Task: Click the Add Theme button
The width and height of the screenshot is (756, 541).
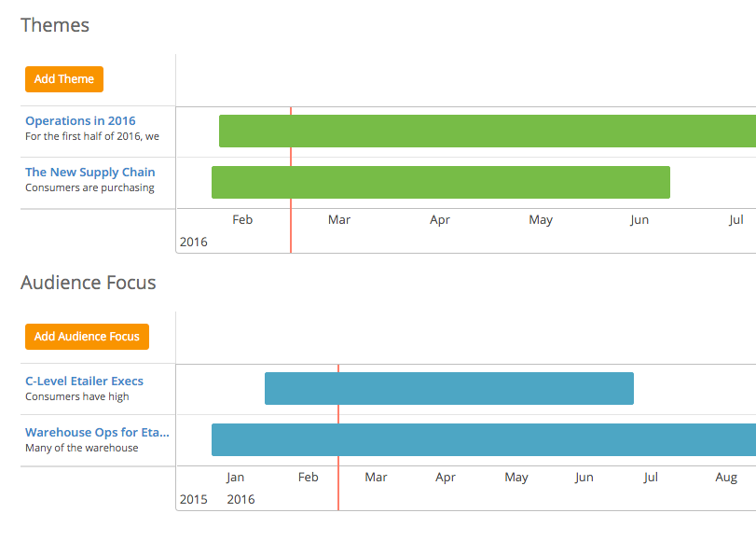Action: tap(63, 79)
